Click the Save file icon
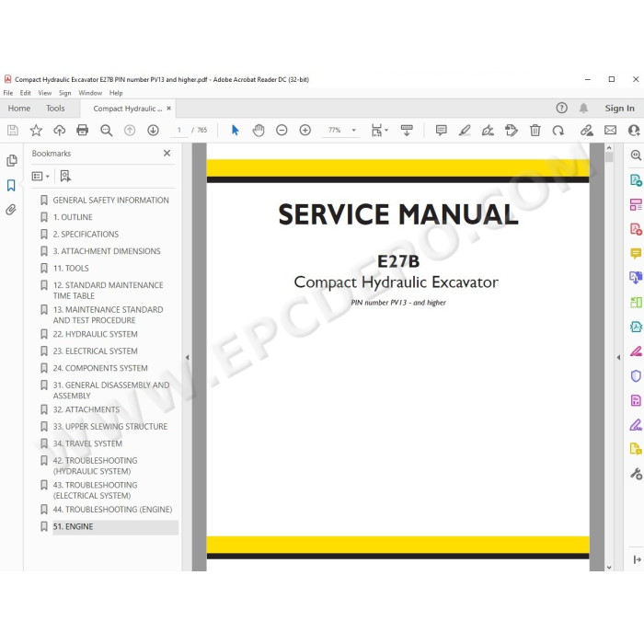The image size is (644, 644). pyautogui.click(x=13, y=131)
